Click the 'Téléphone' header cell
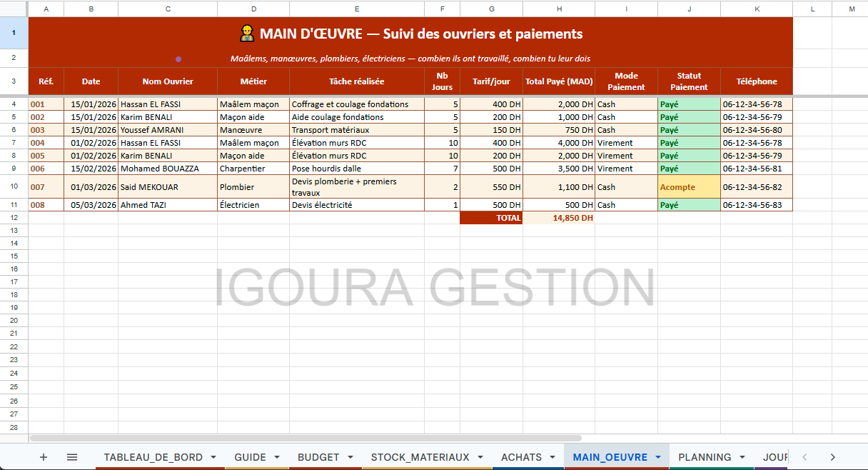Viewport: 868px width, 470px height. [x=757, y=81]
